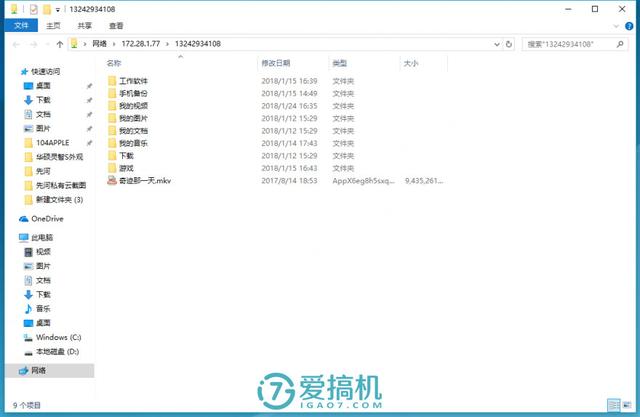This screenshot has width=640, height=417.
Task: Switch to details view layout
Action: click(613, 405)
